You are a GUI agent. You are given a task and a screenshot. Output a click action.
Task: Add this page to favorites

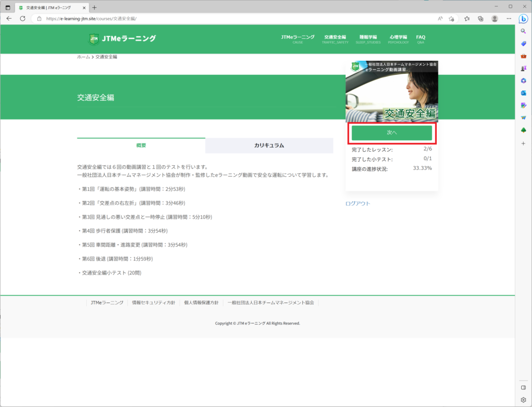[x=451, y=18]
